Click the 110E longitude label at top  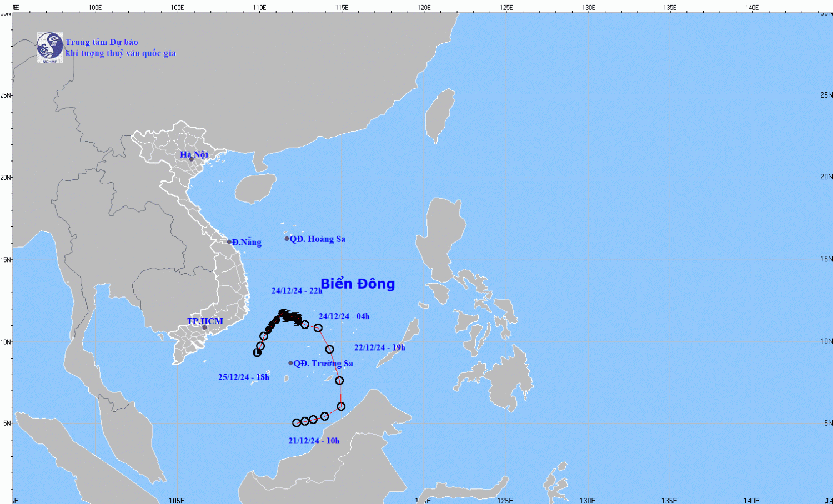coord(259,7)
